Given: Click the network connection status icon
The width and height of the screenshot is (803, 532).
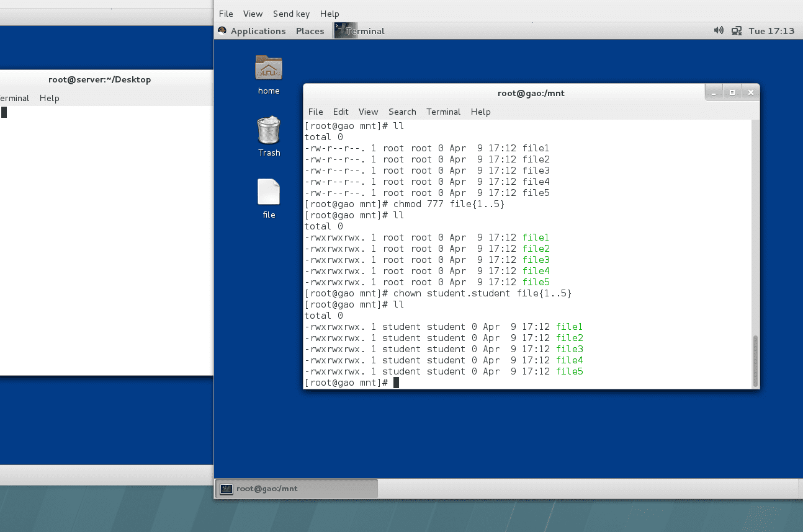Looking at the screenshot, I should [737, 30].
